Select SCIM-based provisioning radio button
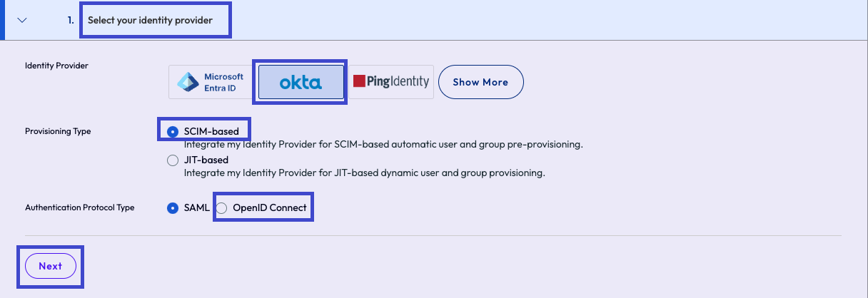The width and height of the screenshot is (868, 298). [172, 131]
